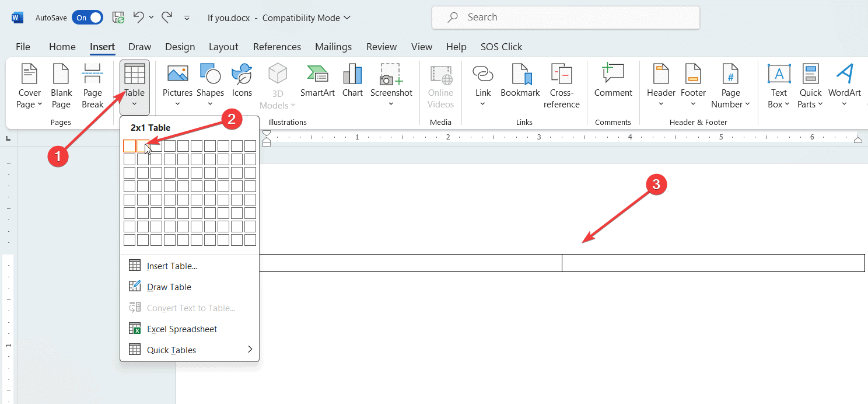
Task: Toggle the AutoSave switch
Action: [x=87, y=18]
